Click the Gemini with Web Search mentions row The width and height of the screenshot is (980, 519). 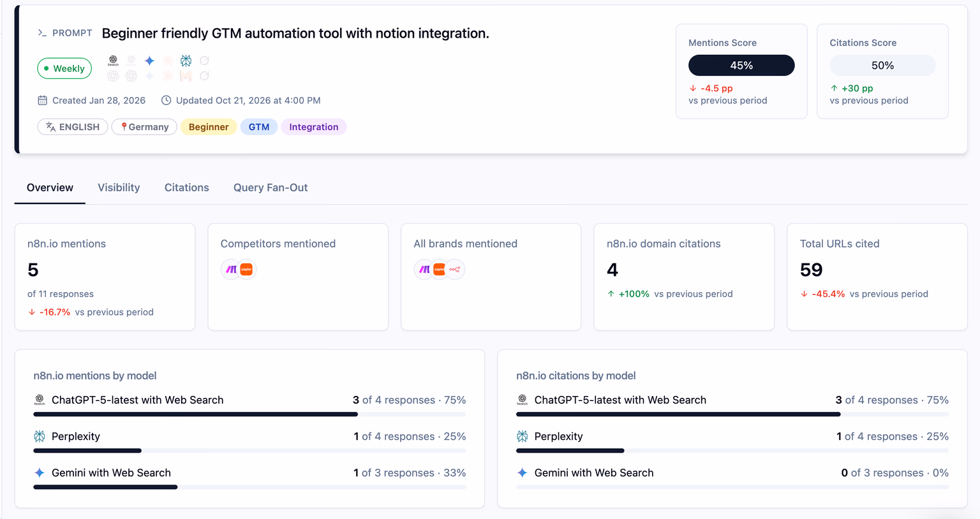249,477
